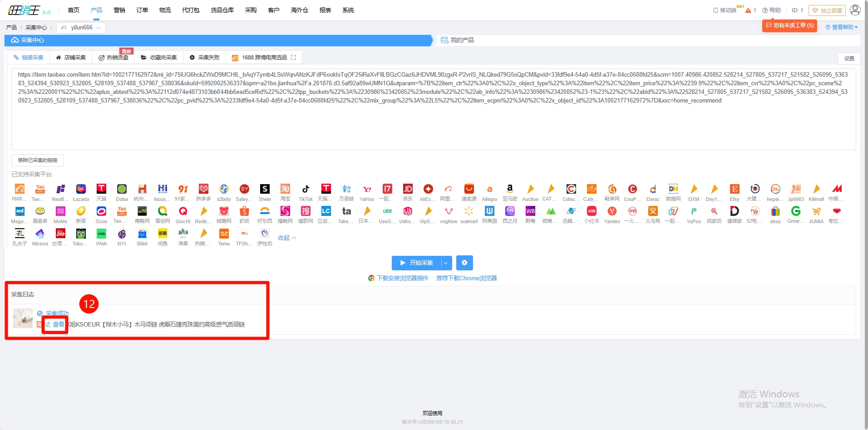This screenshot has height=430, width=868.
Task: Collapse platform list with 收起
Action: click(287, 238)
